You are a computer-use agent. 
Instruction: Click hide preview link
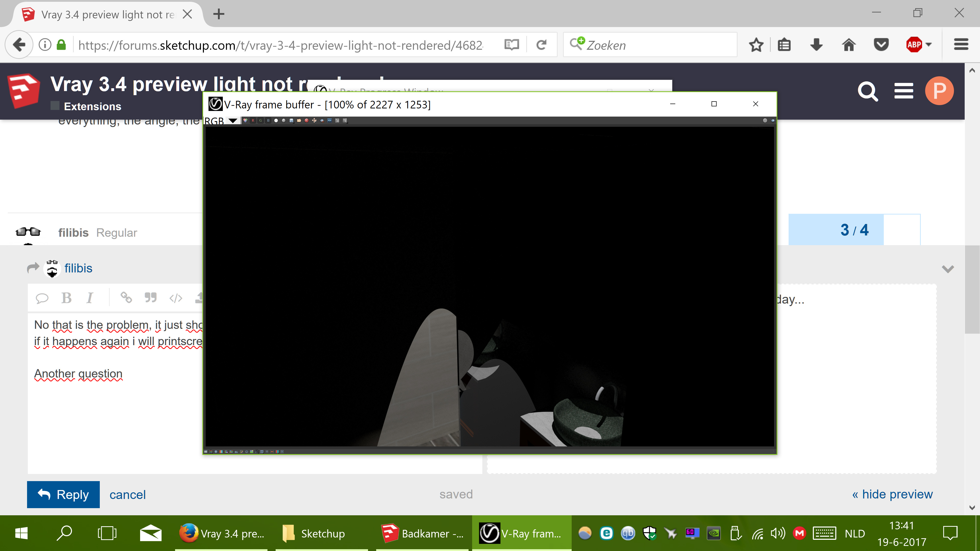(892, 494)
